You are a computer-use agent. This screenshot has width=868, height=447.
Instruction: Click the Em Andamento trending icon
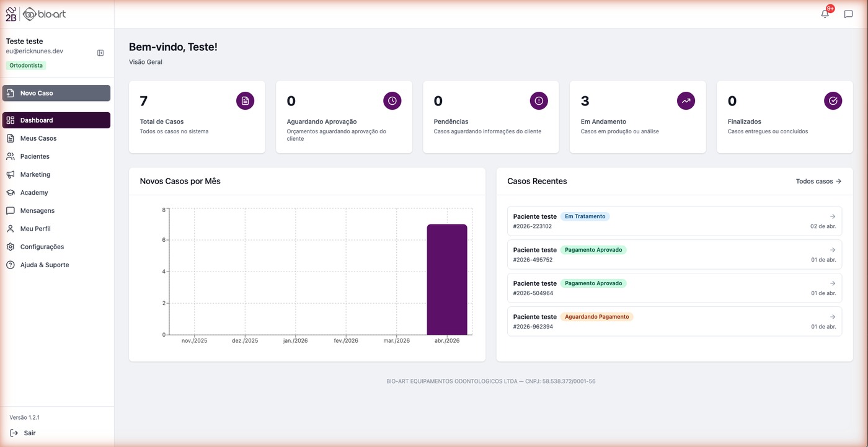click(x=686, y=100)
